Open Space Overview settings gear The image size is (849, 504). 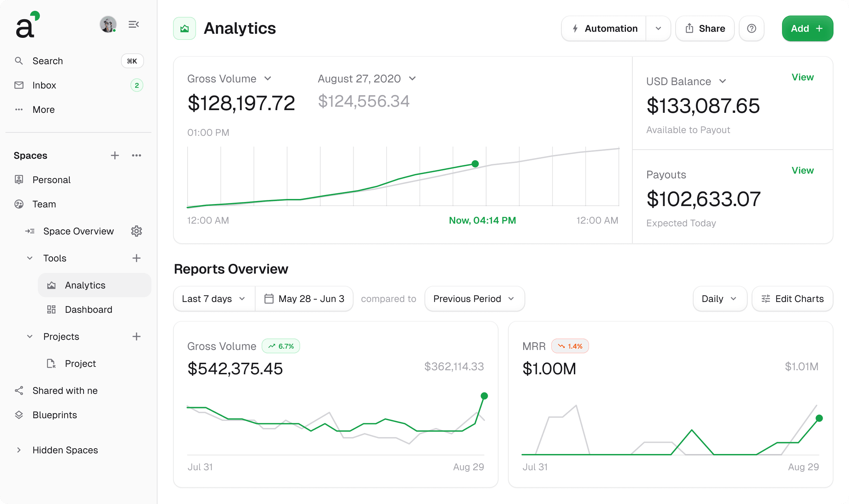click(x=136, y=231)
